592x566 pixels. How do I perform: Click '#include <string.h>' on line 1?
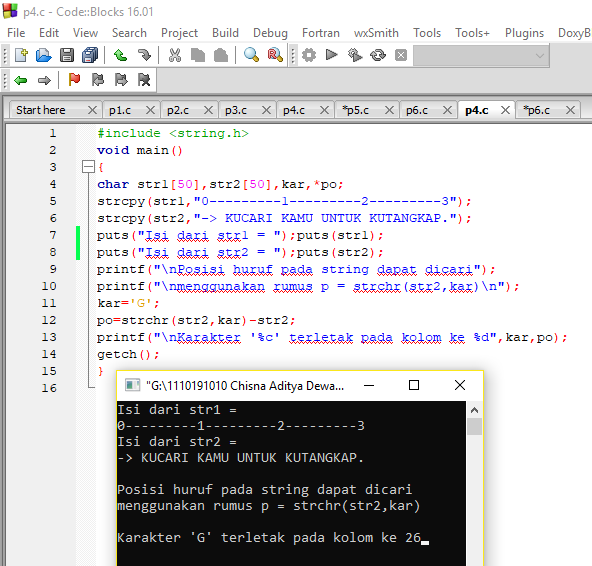tap(173, 133)
